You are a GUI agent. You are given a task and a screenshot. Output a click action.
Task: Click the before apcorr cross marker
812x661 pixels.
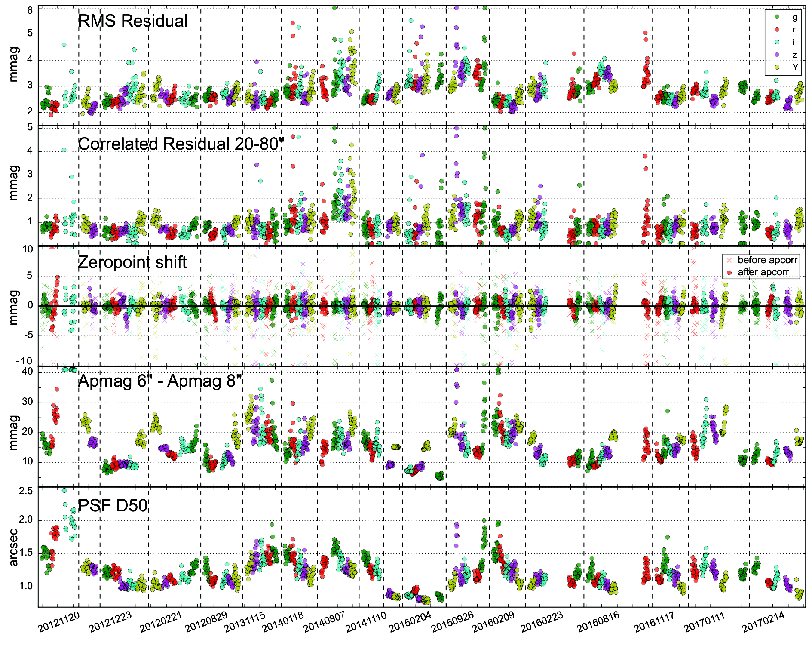point(729,260)
